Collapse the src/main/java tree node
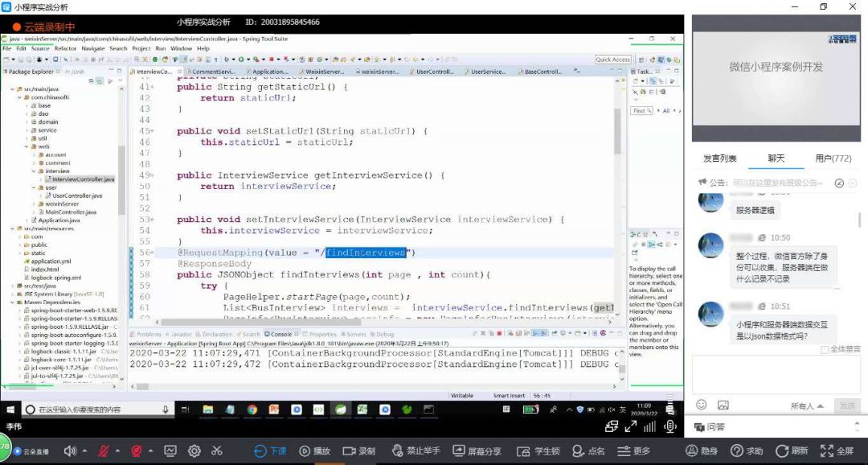 pyautogui.click(x=12, y=88)
